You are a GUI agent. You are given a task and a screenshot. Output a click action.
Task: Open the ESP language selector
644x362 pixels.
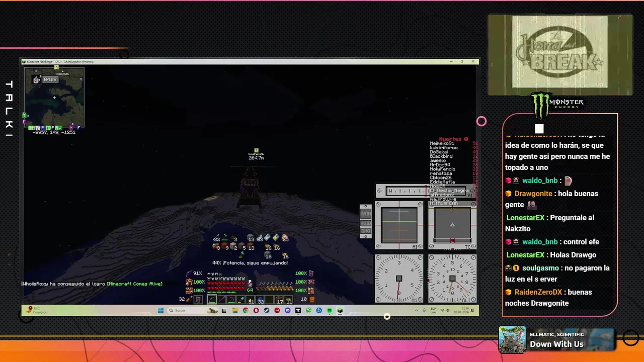[x=433, y=310]
